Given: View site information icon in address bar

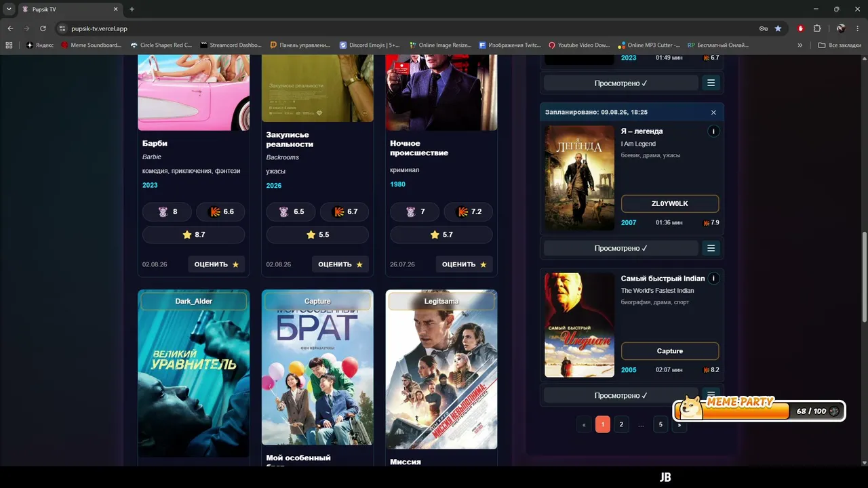Looking at the screenshot, I should click(x=62, y=28).
